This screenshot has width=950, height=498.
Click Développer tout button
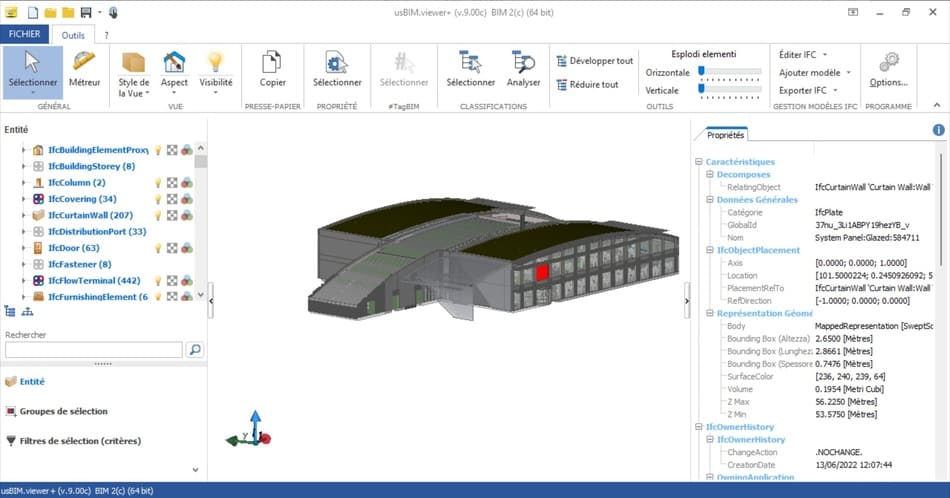pos(595,61)
